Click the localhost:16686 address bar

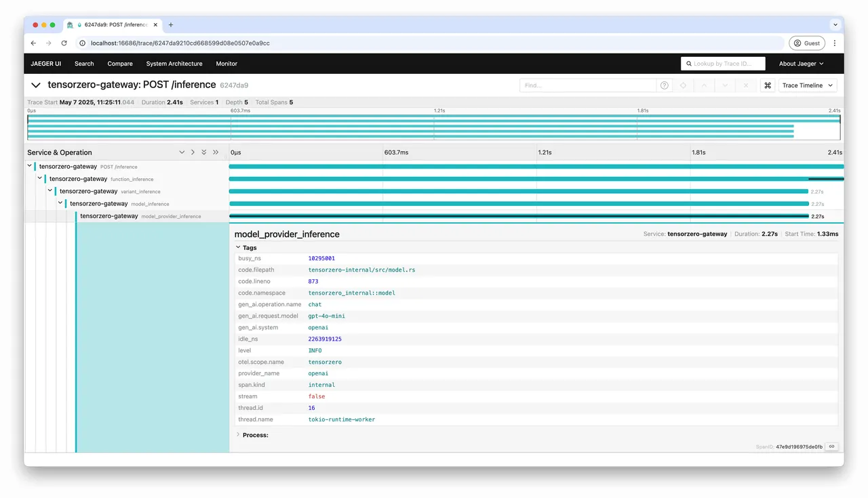click(429, 43)
